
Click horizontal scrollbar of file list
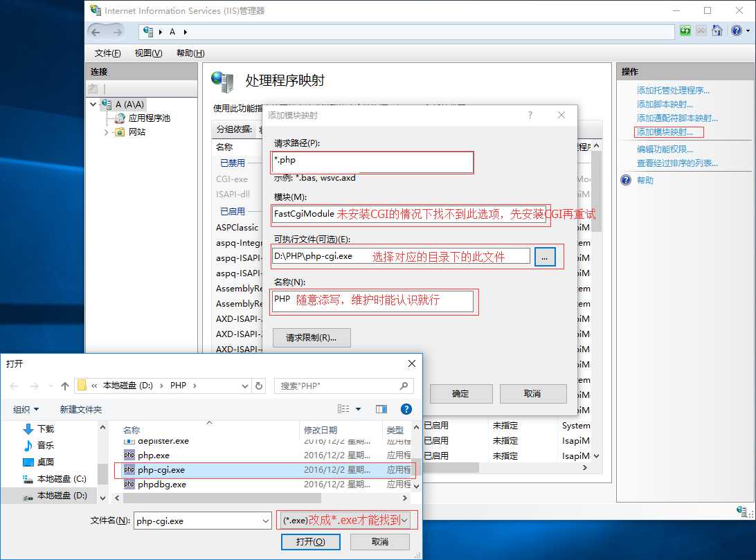click(x=222, y=498)
